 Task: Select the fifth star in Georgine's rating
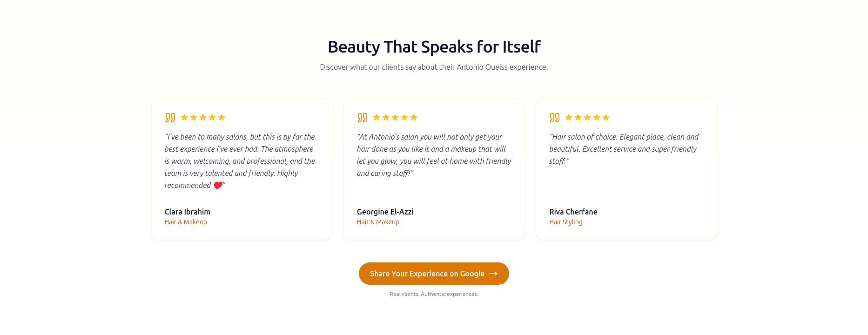(414, 117)
